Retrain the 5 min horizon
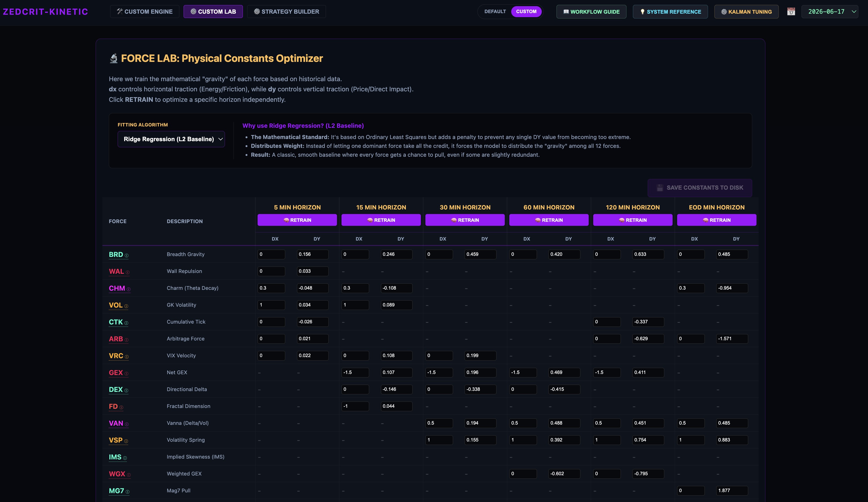868x502 pixels. [x=297, y=220]
